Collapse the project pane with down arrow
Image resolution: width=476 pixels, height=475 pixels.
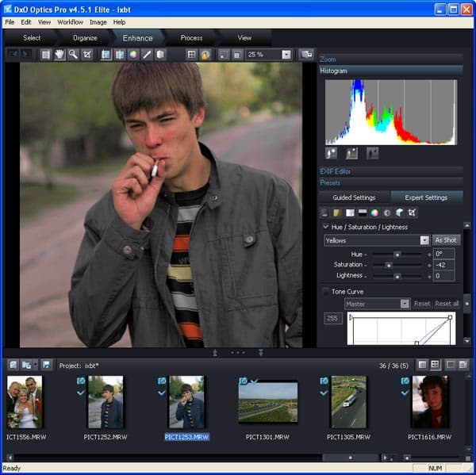tap(260, 352)
